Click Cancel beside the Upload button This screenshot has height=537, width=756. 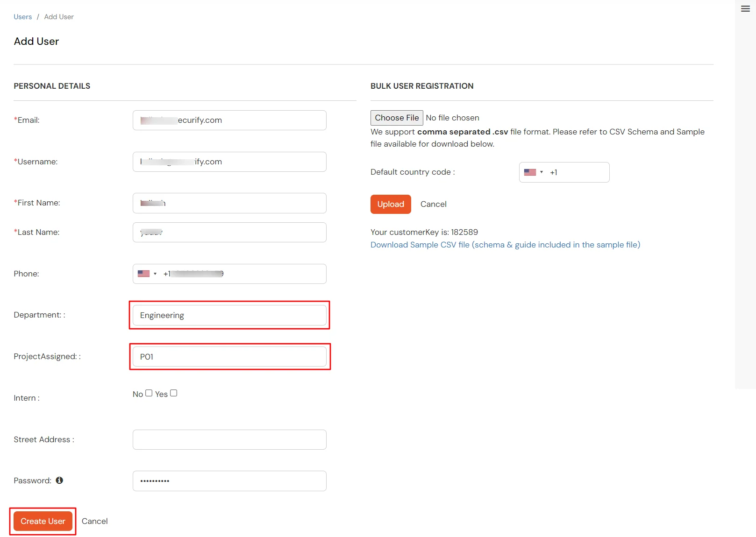433,204
